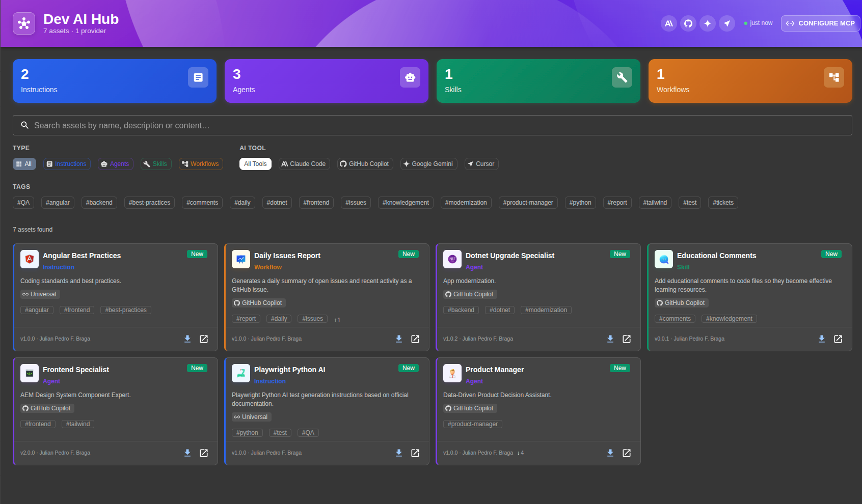Click the wrench icon on the Skills card
The height and width of the screenshot is (504, 862).
pyautogui.click(x=622, y=77)
